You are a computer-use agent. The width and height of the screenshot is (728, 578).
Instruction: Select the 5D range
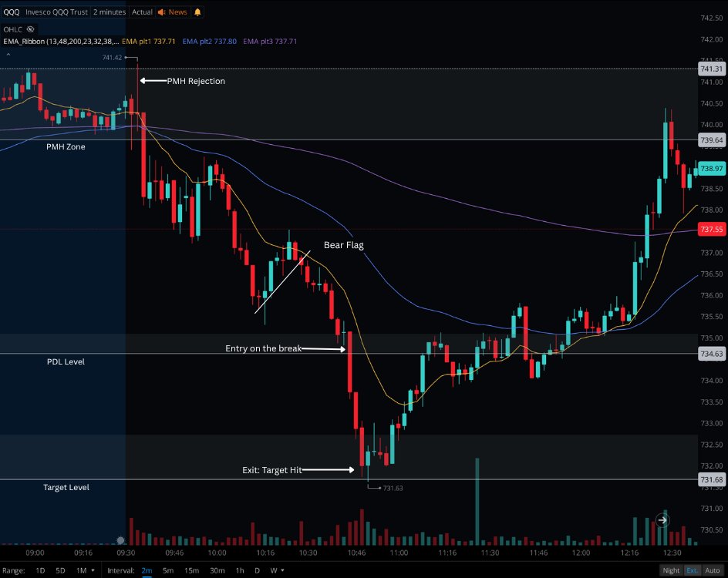(60, 570)
